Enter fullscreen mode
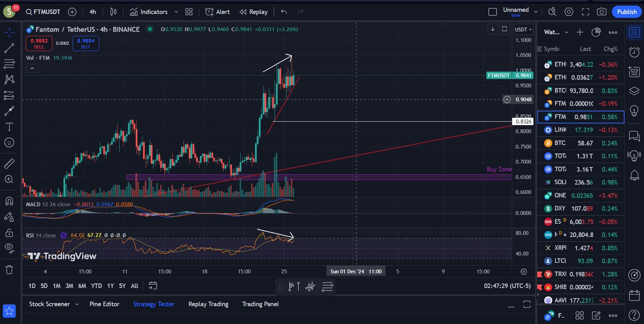Screen dimensions: 644x324 (x=586, y=11)
